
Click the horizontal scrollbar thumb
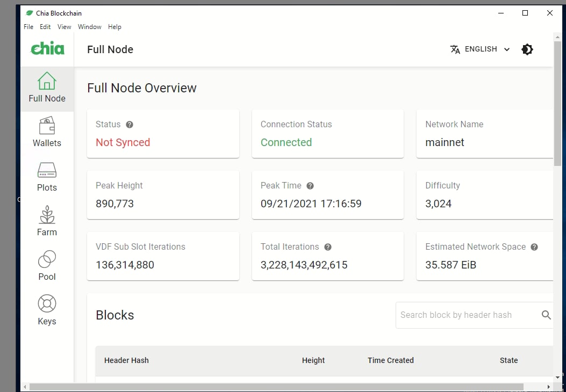click(x=276, y=387)
